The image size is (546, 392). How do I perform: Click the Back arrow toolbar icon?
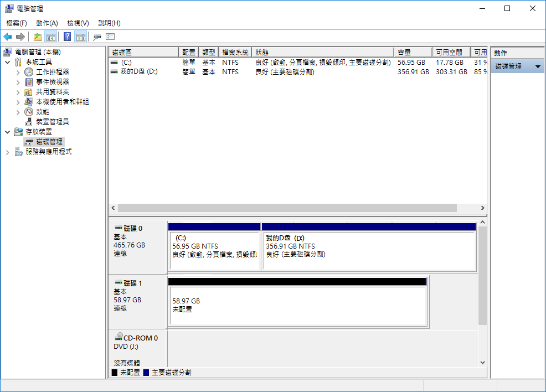point(8,37)
